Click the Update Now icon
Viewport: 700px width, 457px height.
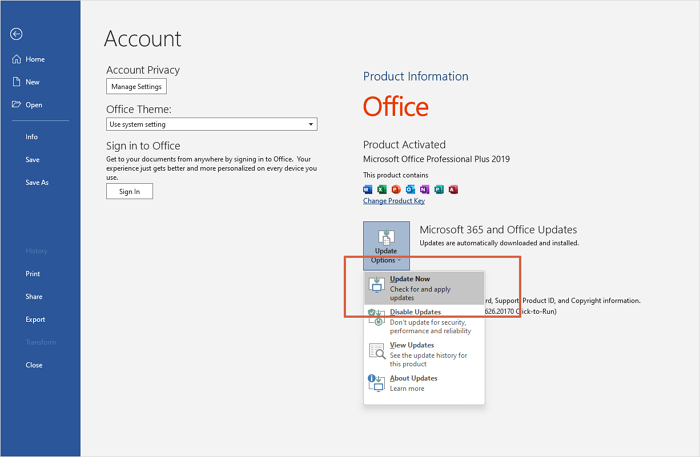click(x=377, y=284)
